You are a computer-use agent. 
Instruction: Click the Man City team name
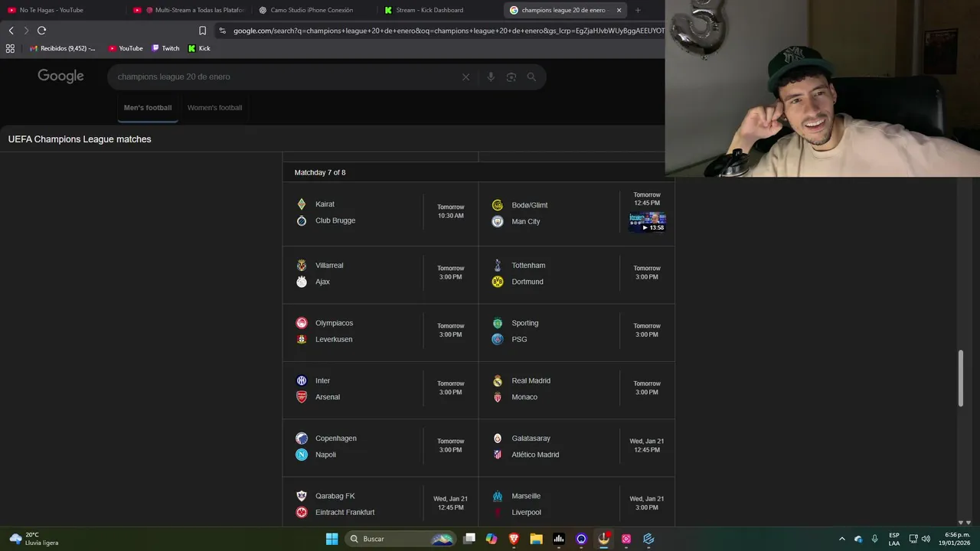click(526, 222)
